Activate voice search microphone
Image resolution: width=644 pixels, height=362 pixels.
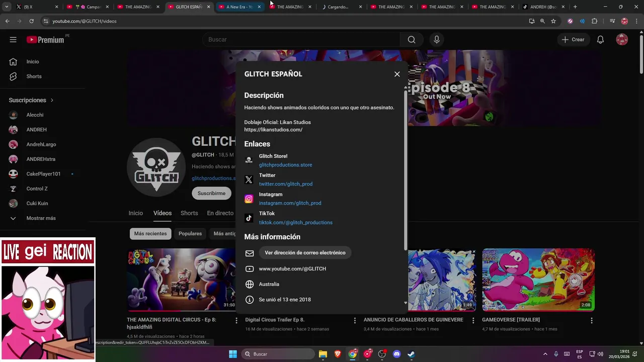click(436, 40)
